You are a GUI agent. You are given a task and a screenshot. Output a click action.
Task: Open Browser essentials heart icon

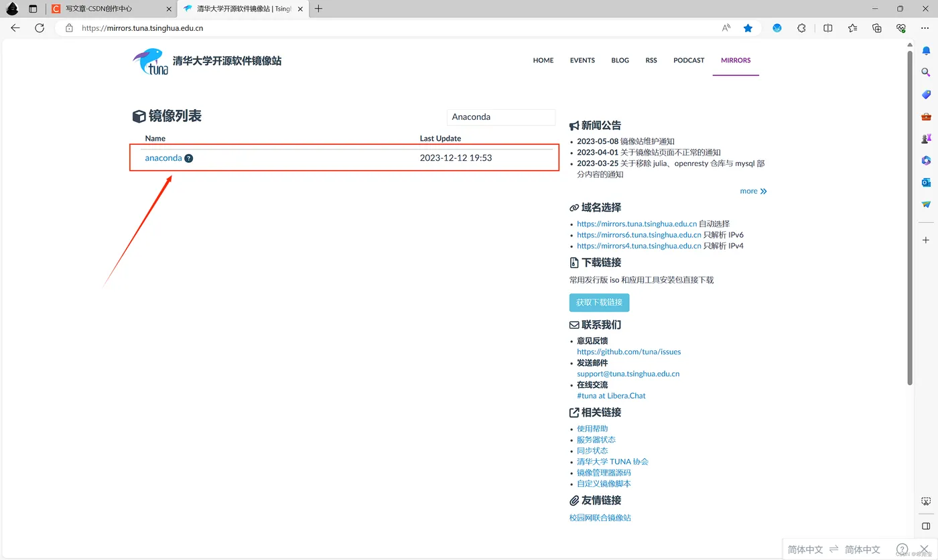901,28
